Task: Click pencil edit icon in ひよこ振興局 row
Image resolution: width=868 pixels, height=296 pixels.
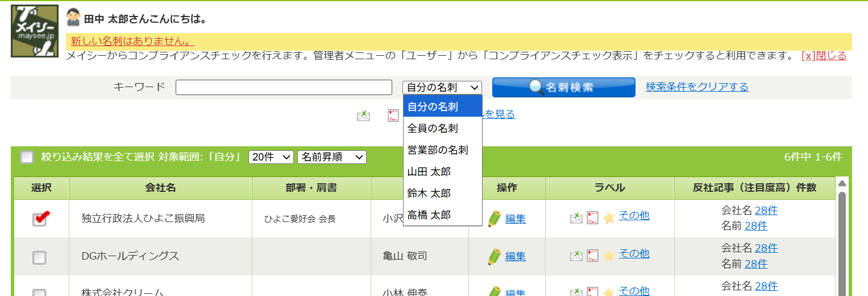Action: (494, 219)
